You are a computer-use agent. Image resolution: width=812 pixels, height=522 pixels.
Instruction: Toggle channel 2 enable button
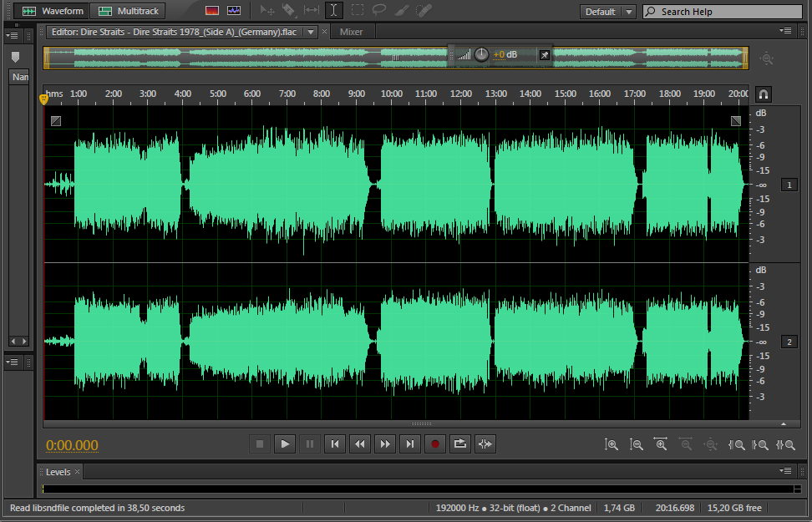click(789, 342)
